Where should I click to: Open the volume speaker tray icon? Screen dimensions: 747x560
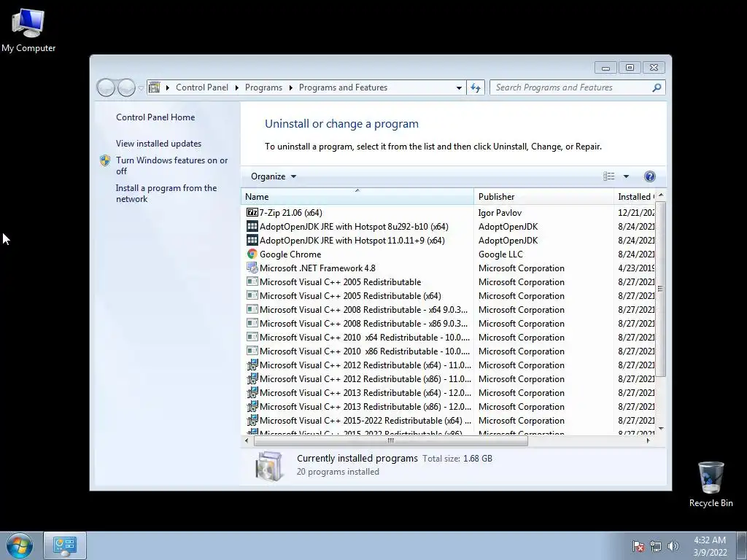click(x=673, y=546)
